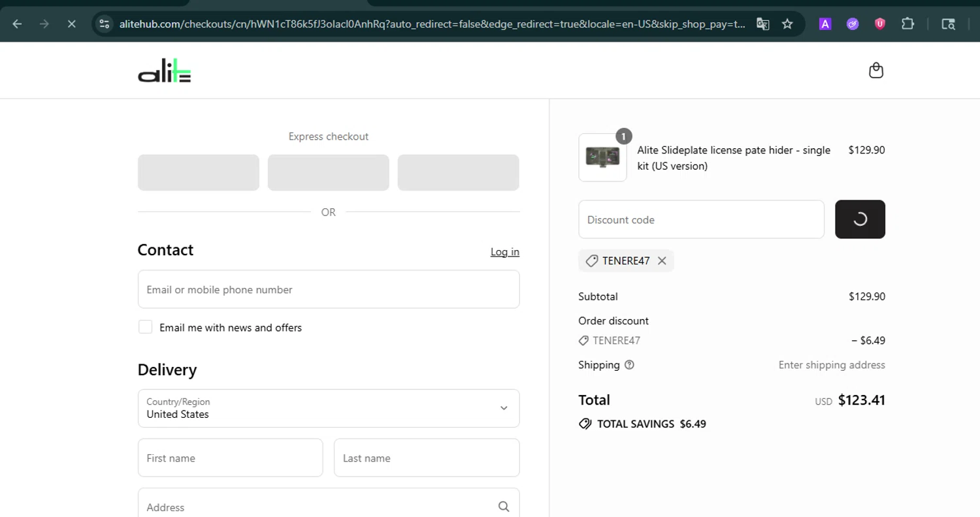
Task: Open the round purple extension icon
Action: click(x=853, y=24)
